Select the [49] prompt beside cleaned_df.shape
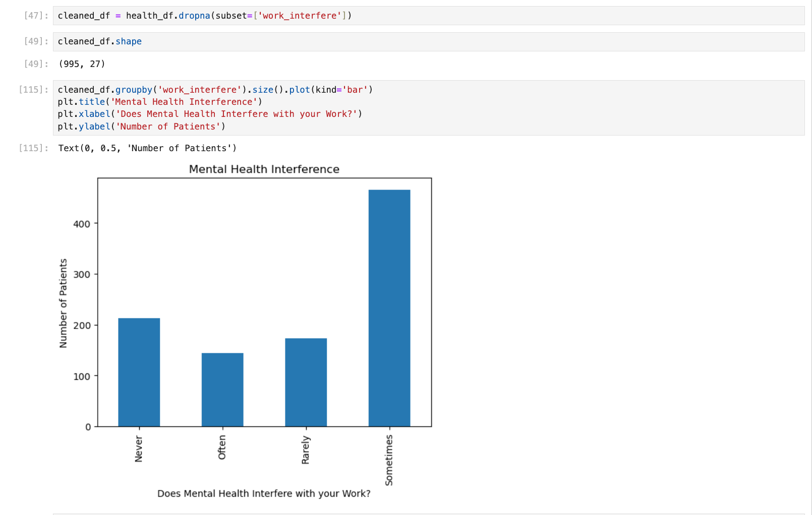Screen dimensions: 812x515 click(36, 41)
